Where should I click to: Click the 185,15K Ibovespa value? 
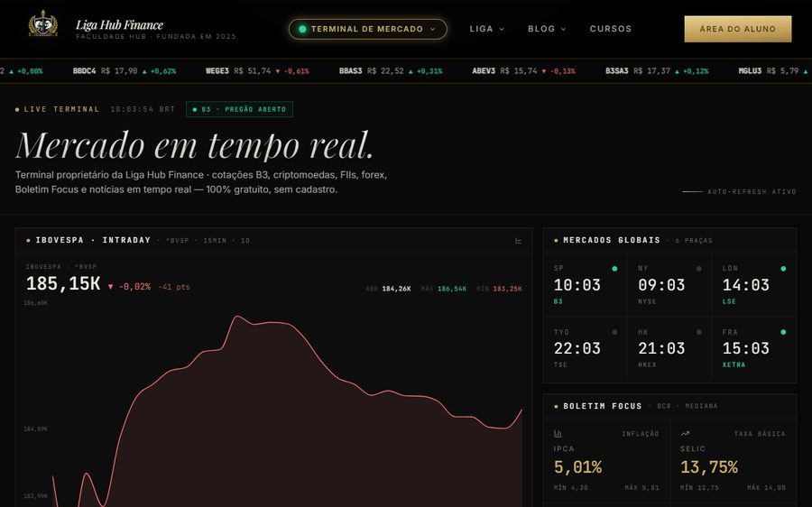63,284
